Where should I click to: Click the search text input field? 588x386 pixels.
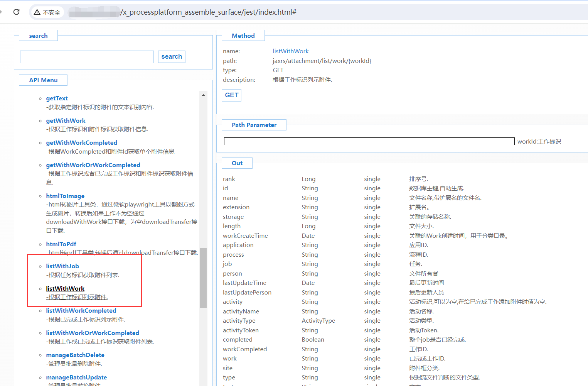[x=87, y=57]
